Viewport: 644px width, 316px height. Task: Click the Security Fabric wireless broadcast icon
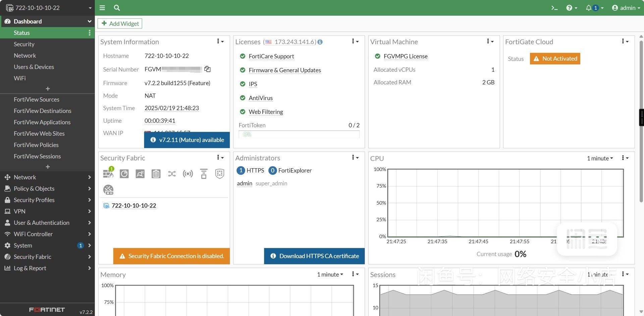188,174
